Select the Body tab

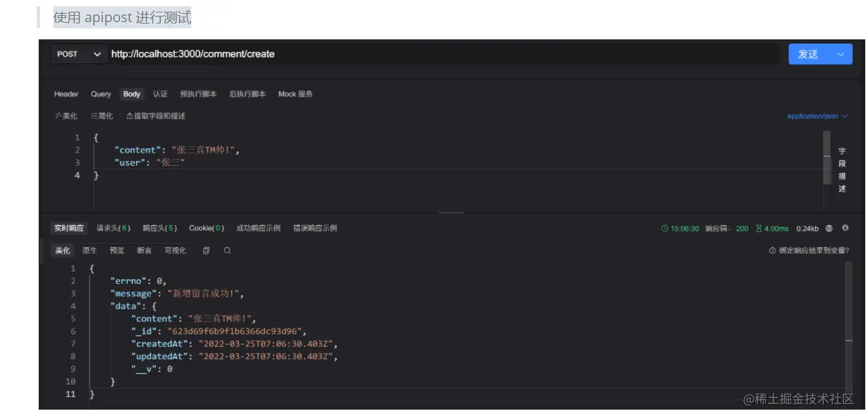pos(132,94)
